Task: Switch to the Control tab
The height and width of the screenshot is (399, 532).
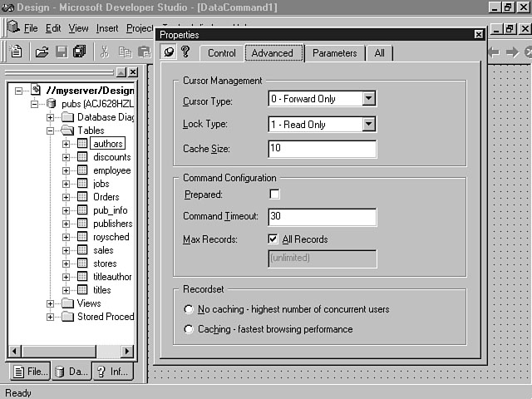Action: (x=222, y=53)
